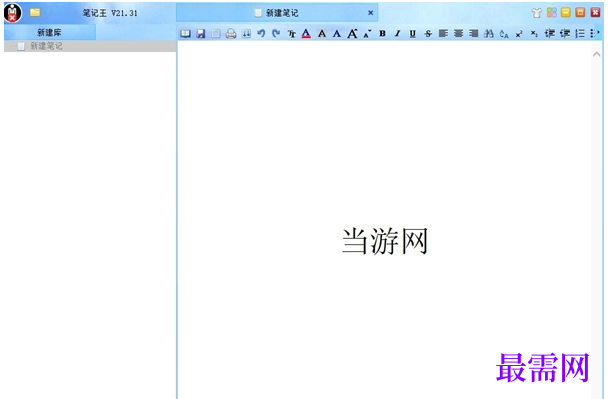Click the open-book read mode icon
608x399 pixels.
(x=185, y=34)
